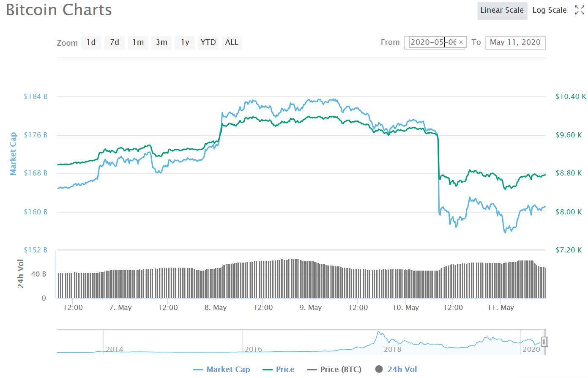The height and width of the screenshot is (378, 588).
Task: Show ALL time range
Action: (232, 42)
